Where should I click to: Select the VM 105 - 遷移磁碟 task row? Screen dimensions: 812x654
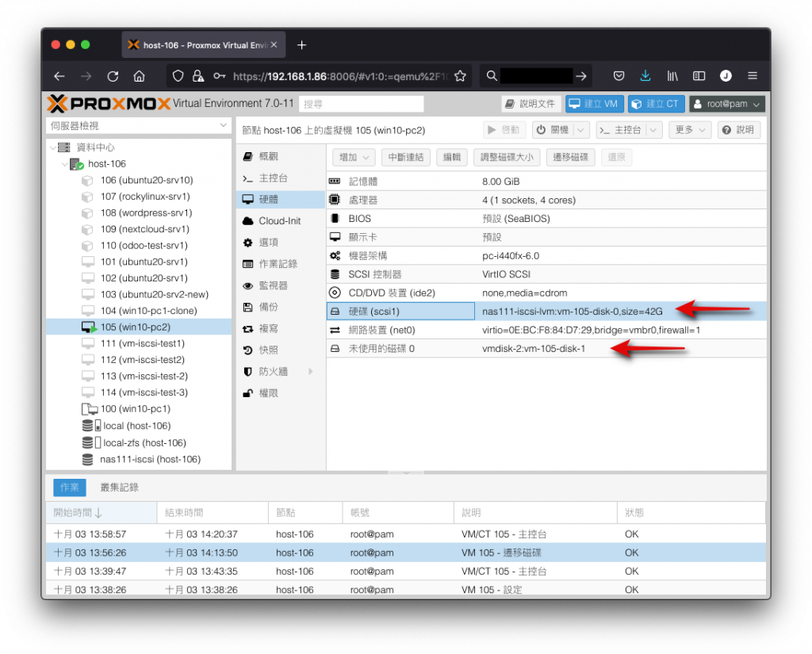coord(405,553)
